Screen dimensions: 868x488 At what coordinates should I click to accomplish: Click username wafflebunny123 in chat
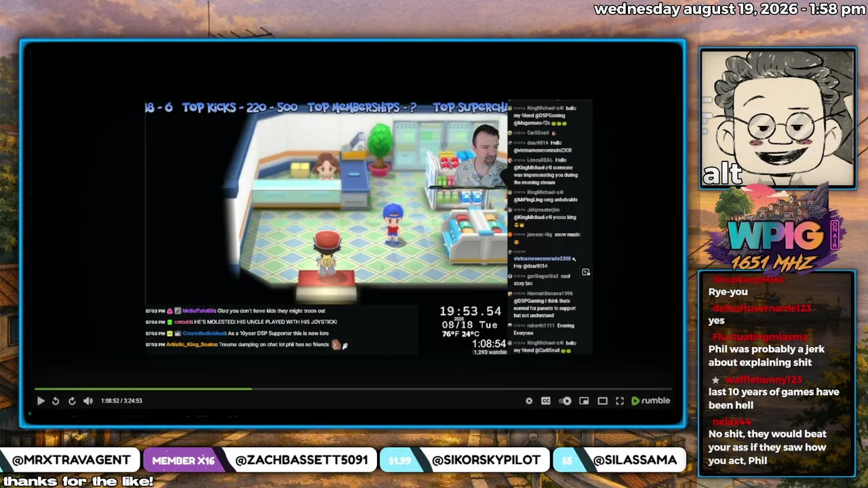point(764,380)
